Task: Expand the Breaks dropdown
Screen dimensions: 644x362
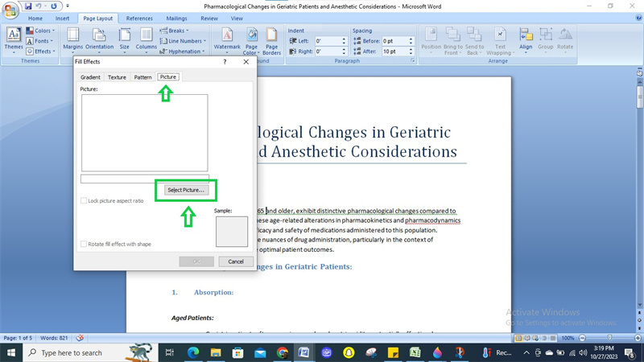Action: [x=177, y=31]
